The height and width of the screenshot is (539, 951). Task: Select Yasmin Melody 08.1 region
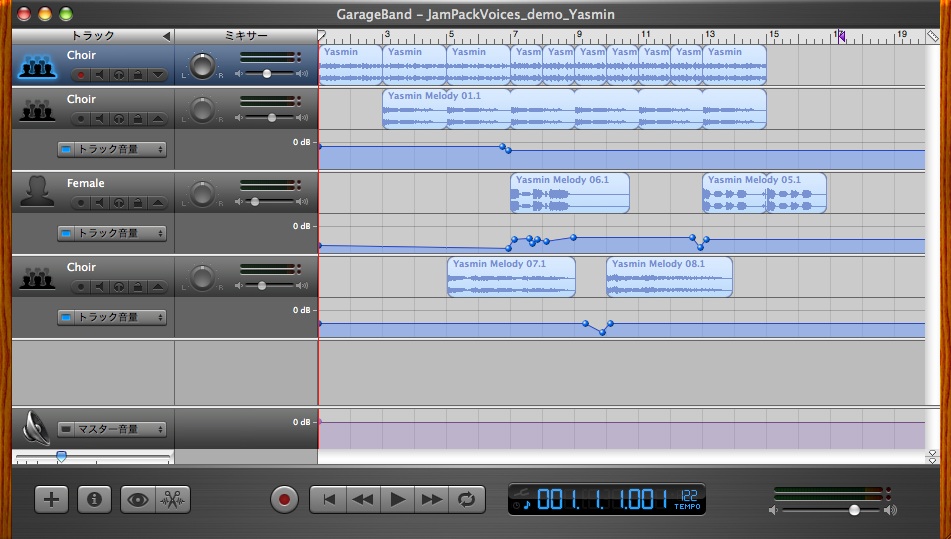(669, 277)
